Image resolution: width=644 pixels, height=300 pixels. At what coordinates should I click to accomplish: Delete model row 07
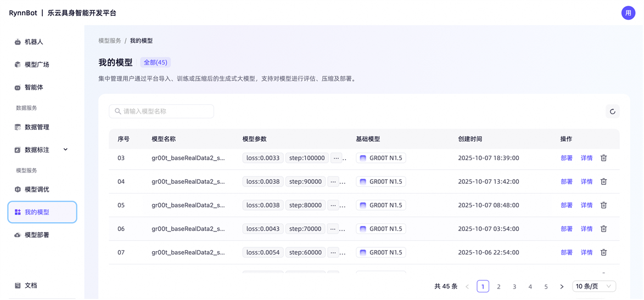click(x=604, y=252)
